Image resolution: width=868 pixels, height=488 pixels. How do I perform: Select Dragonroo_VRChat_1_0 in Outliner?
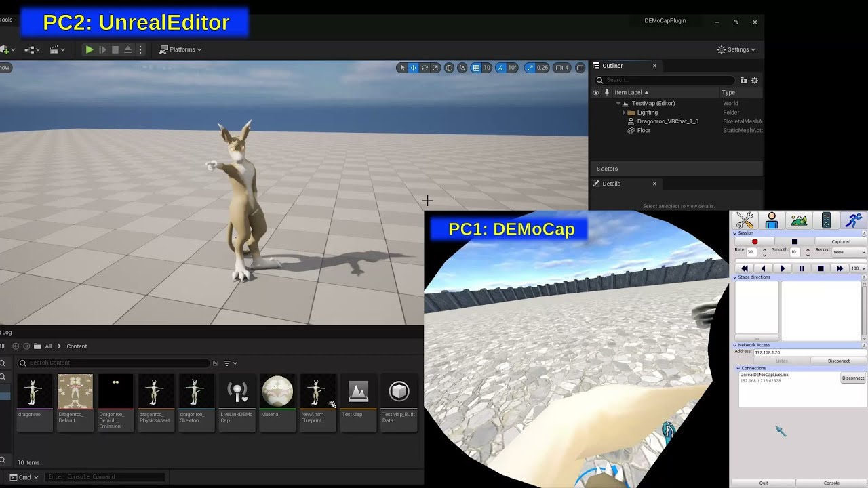(x=667, y=121)
